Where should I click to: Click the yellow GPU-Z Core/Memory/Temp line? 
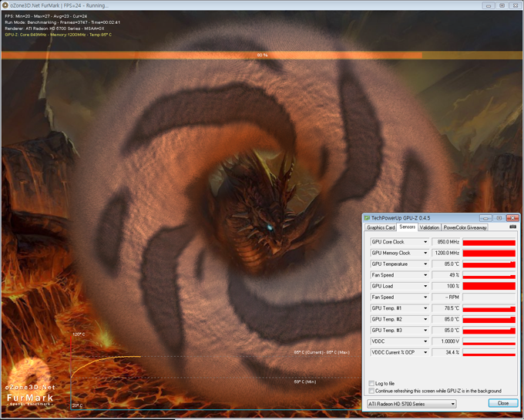[x=58, y=35]
